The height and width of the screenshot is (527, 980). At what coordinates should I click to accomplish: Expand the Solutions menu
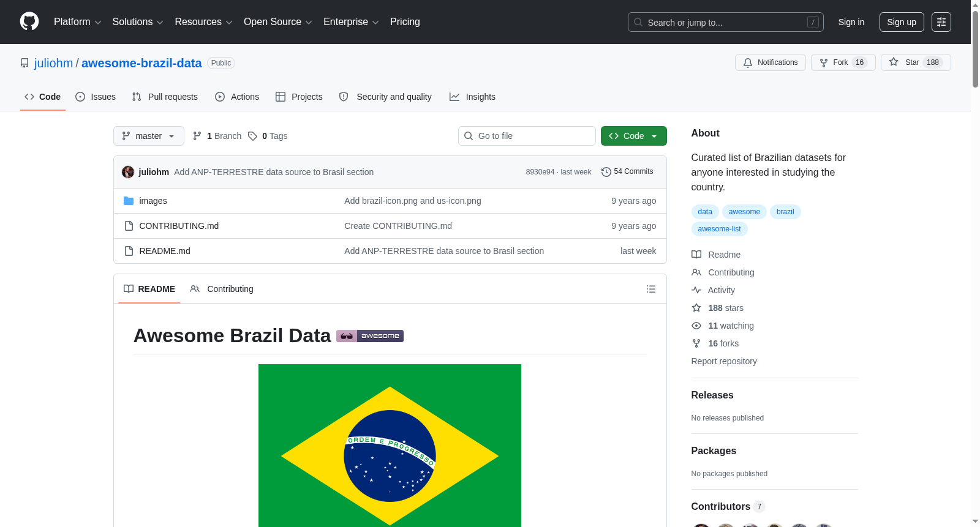point(138,22)
